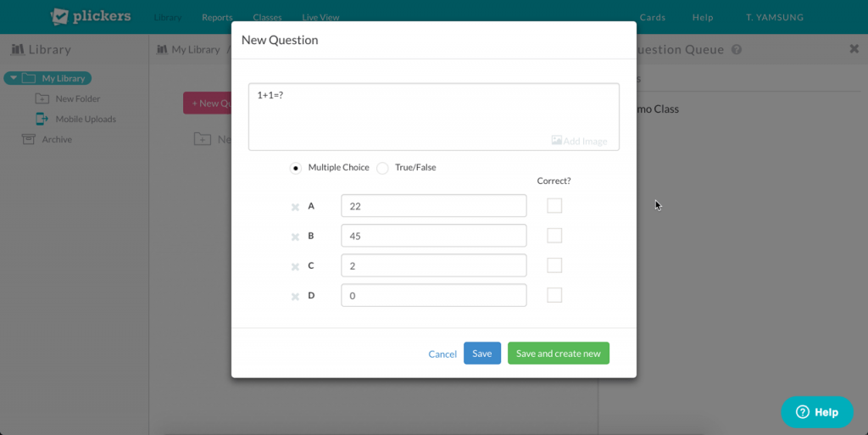
Task: Delete answer choice B using the X icon
Action: tap(295, 237)
